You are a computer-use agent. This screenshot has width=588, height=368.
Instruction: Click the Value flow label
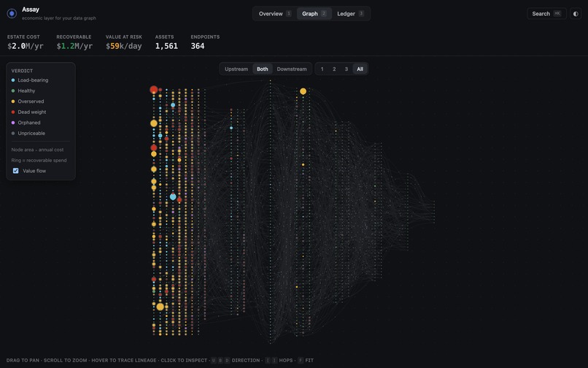[34, 171]
